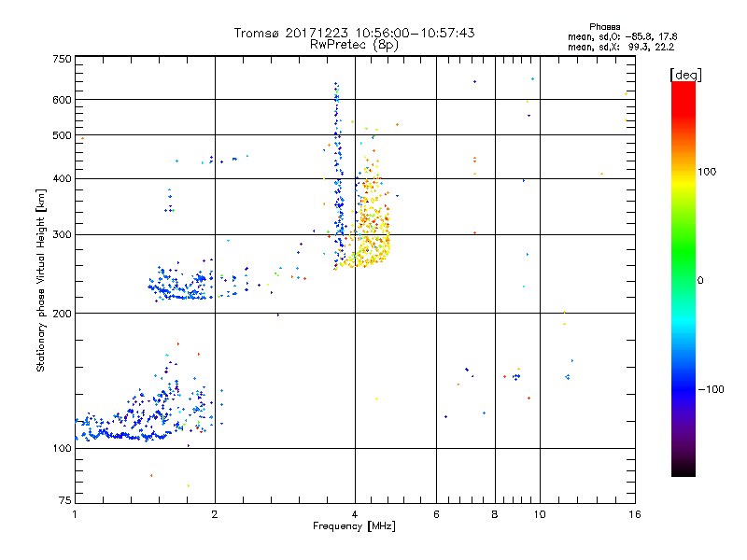Click the [deg] colorbar unit label
Viewport: 747px width, 560px height.
click(685, 75)
